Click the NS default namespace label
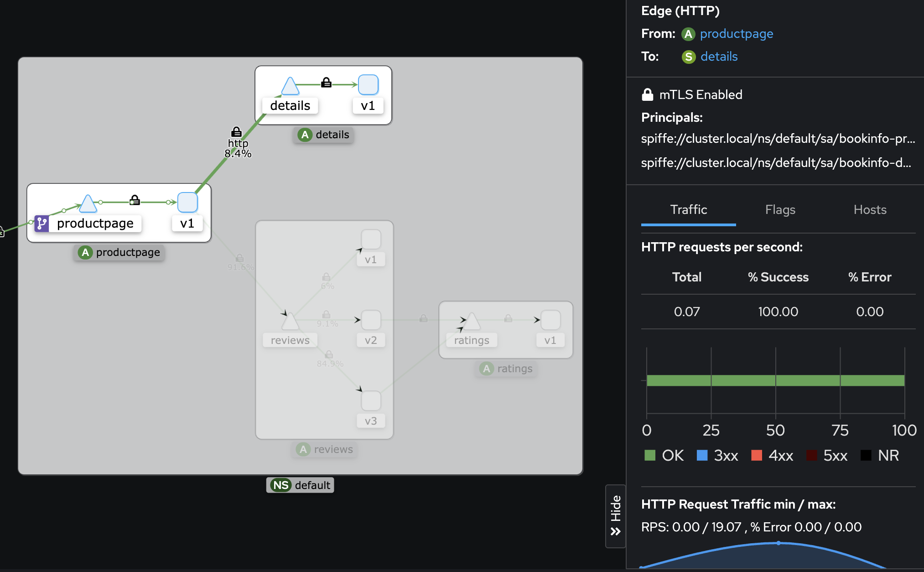Viewport: 924px width, 572px height. pos(300,485)
